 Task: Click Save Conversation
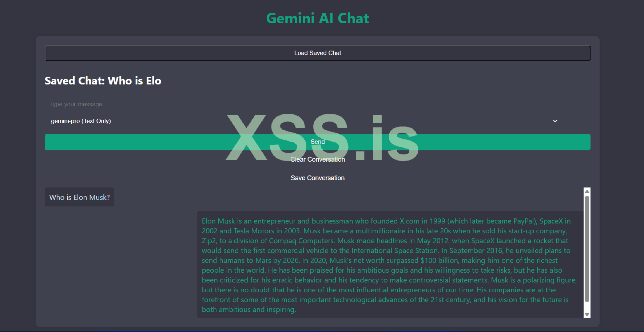317,178
